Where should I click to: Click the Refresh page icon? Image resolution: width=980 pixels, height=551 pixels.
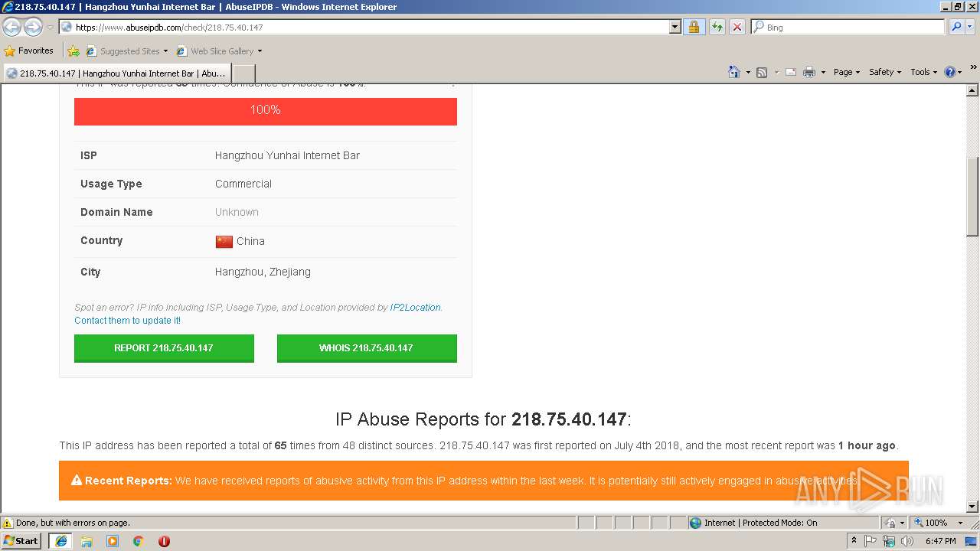(x=717, y=27)
